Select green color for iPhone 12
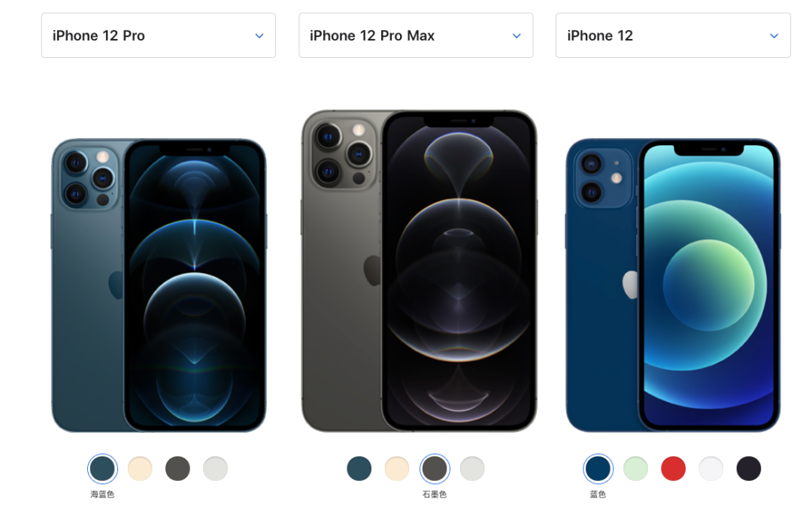 pos(636,469)
